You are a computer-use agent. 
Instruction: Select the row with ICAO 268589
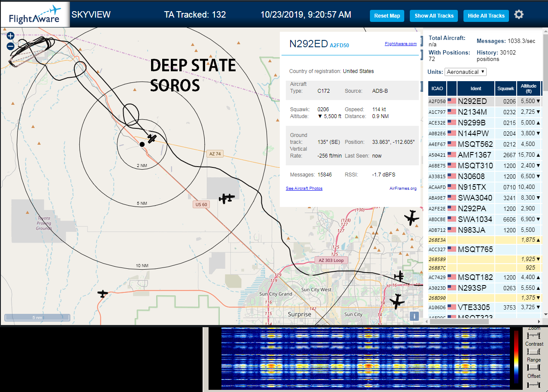484,259
